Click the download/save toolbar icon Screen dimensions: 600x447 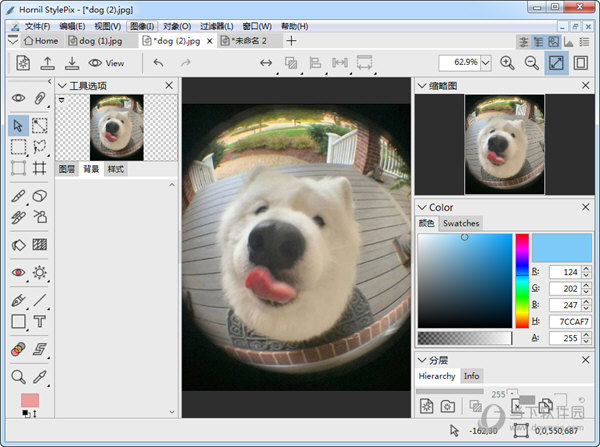[72, 63]
